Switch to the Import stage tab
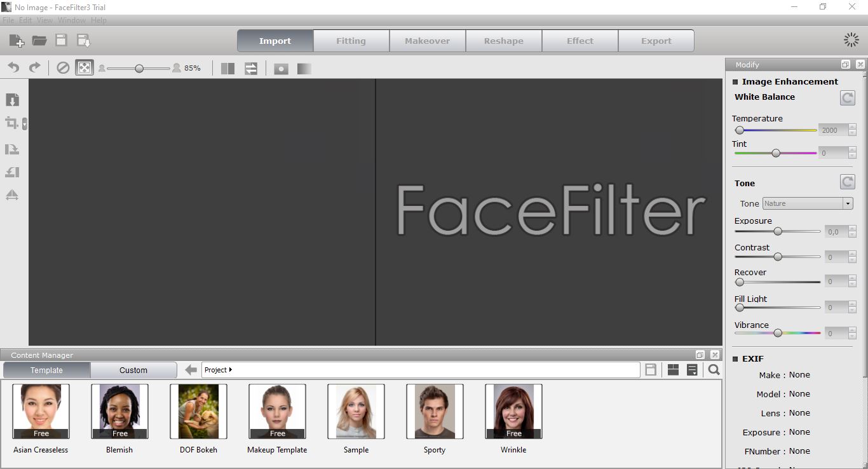This screenshot has width=868, height=469. 275,41
